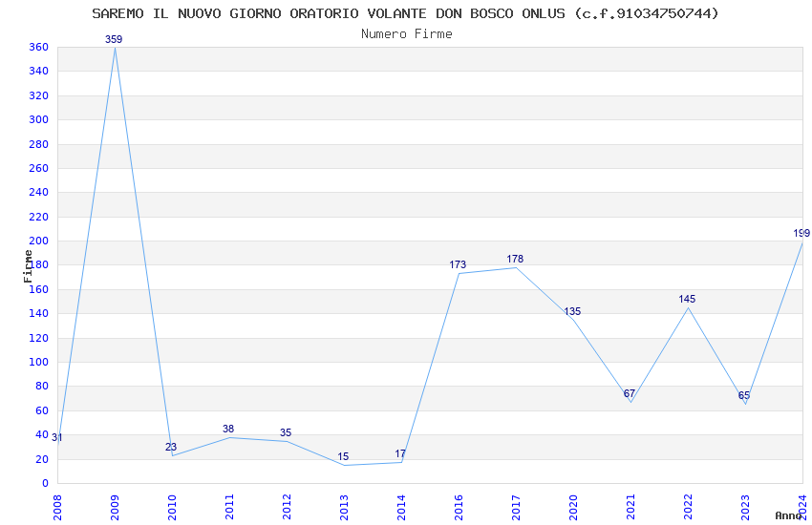Click the x-axis year 2008

point(57,508)
